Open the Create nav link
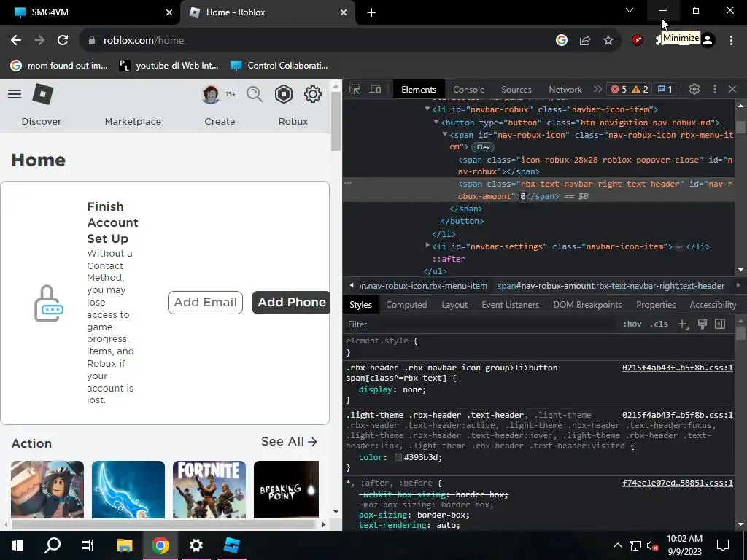This screenshot has height=560, width=747. point(220,122)
